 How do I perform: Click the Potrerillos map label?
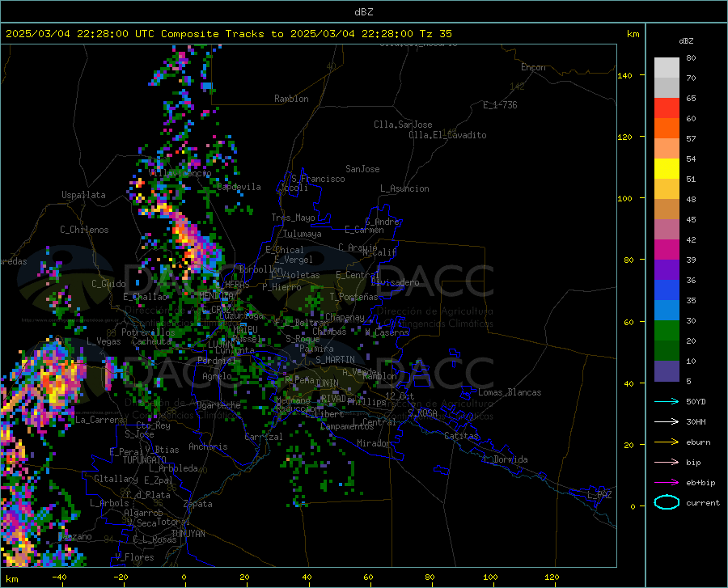pos(148,332)
